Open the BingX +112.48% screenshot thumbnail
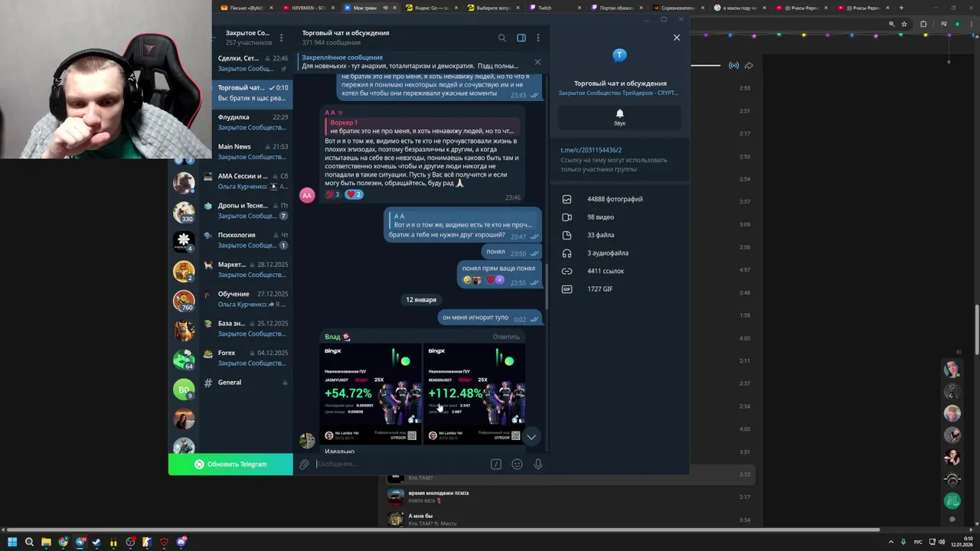 pos(475,394)
